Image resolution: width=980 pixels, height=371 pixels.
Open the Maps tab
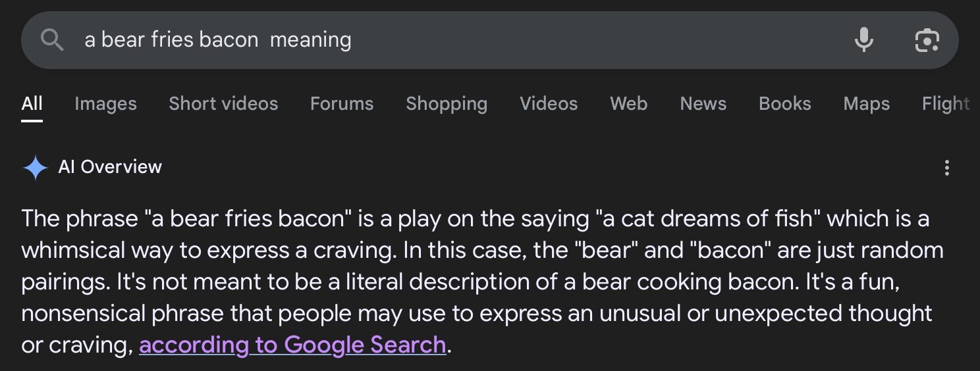pyautogui.click(x=866, y=104)
